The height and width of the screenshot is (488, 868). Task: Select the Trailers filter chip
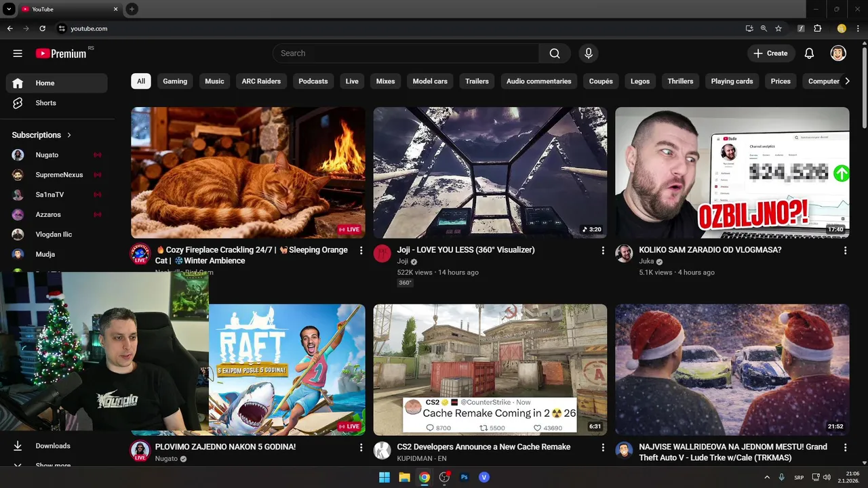[x=477, y=81]
